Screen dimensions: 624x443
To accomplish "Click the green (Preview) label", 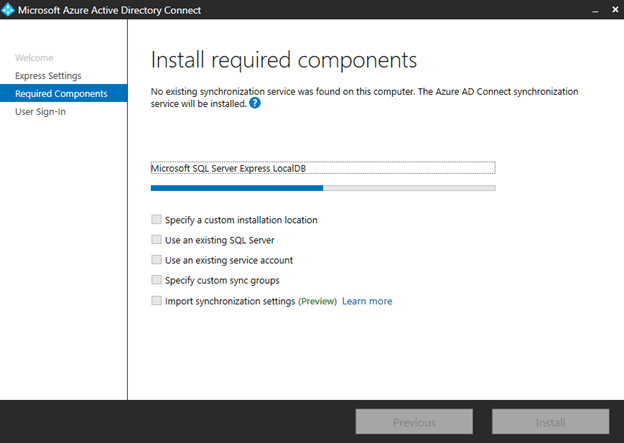I will (x=317, y=301).
